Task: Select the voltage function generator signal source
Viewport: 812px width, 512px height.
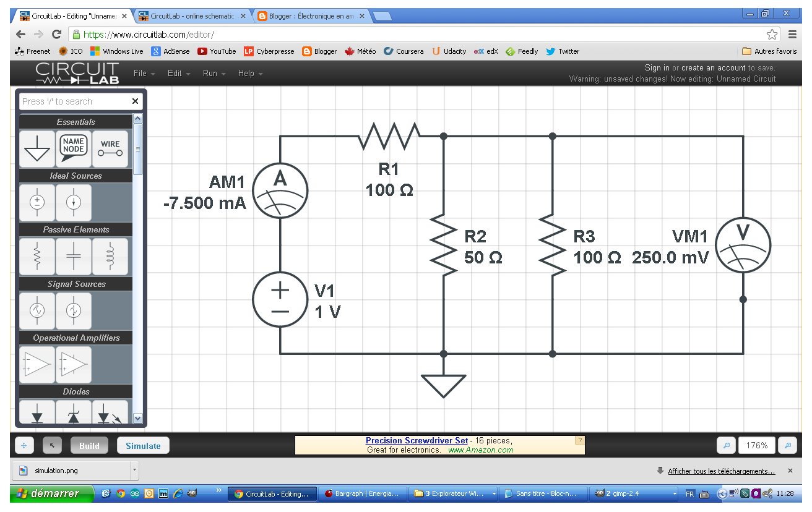Action: click(x=37, y=310)
